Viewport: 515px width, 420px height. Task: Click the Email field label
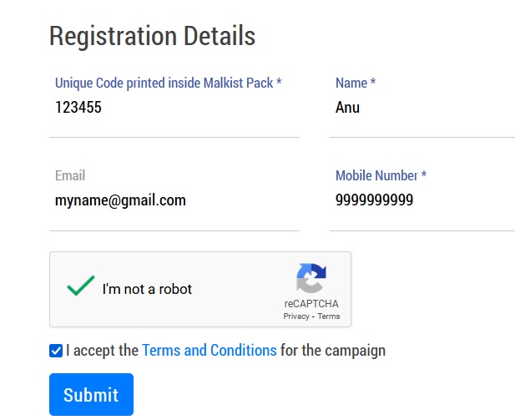pos(70,175)
